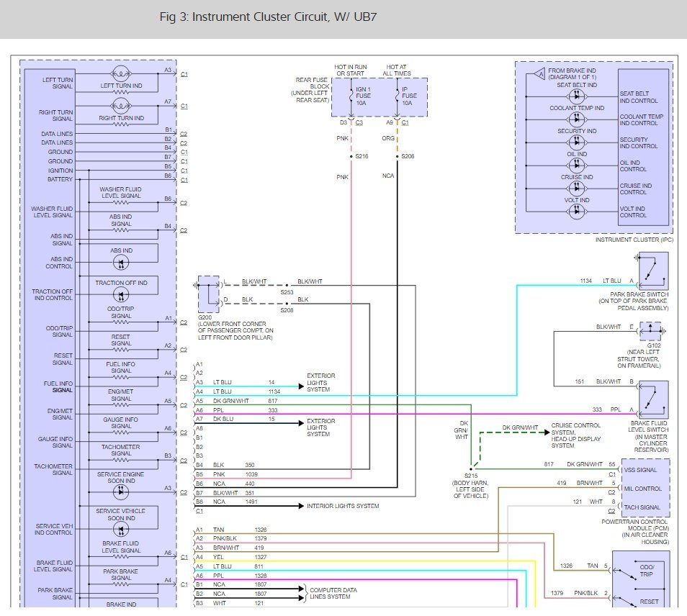687x616 pixels.
Task: Click the 'POWERTRAIN CONTROL MODULE (PCM)' label
Action: 635,525
